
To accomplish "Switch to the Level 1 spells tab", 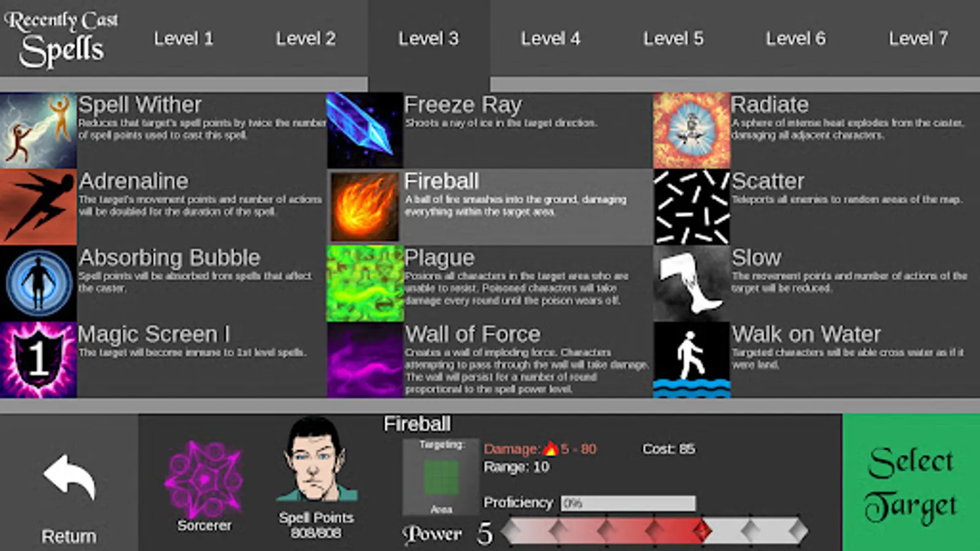I will (183, 39).
